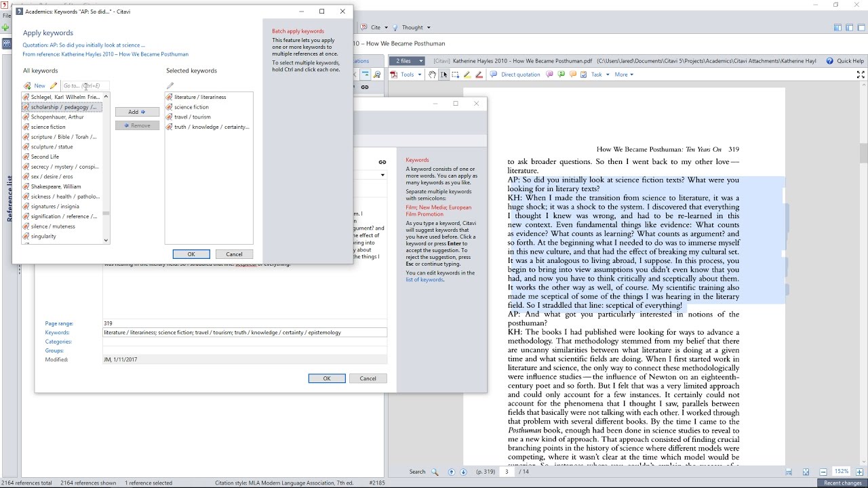Click the Quotation: AP: So did you link
The image size is (868, 488).
pos(84,45)
